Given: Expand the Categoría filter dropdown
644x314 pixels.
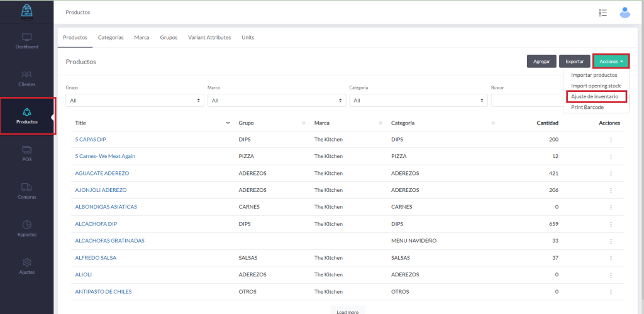Looking at the screenshot, I should [x=418, y=100].
